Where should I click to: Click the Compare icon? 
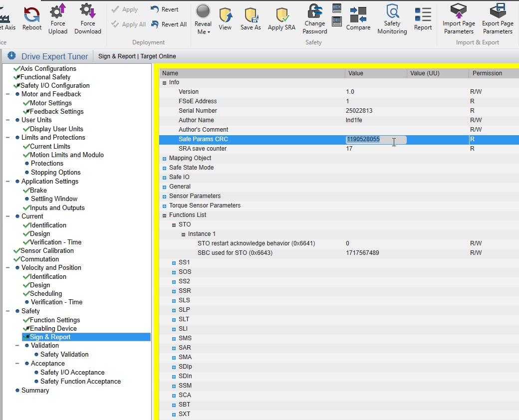358,15
